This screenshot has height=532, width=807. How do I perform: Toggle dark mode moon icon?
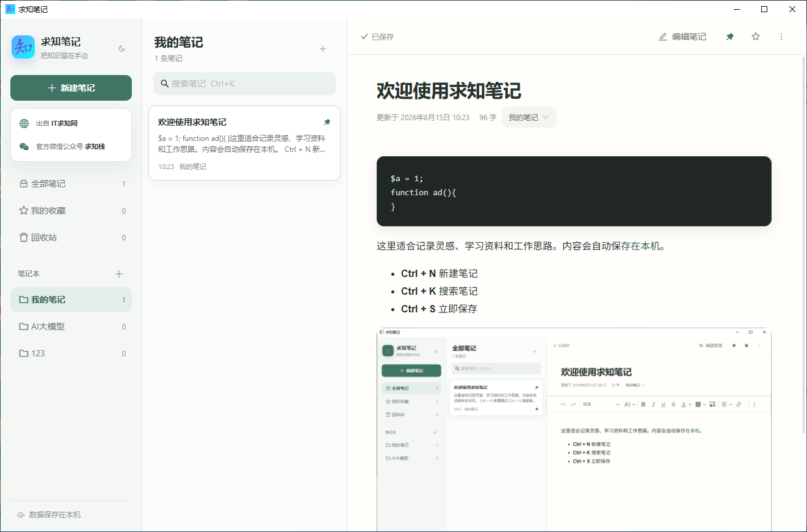coord(121,48)
